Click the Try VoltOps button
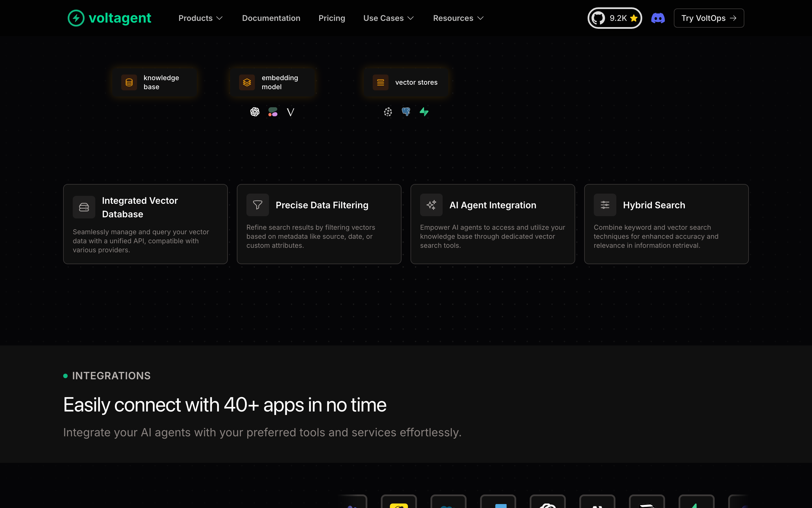The height and width of the screenshot is (508, 812). pyautogui.click(x=709, y=18)
